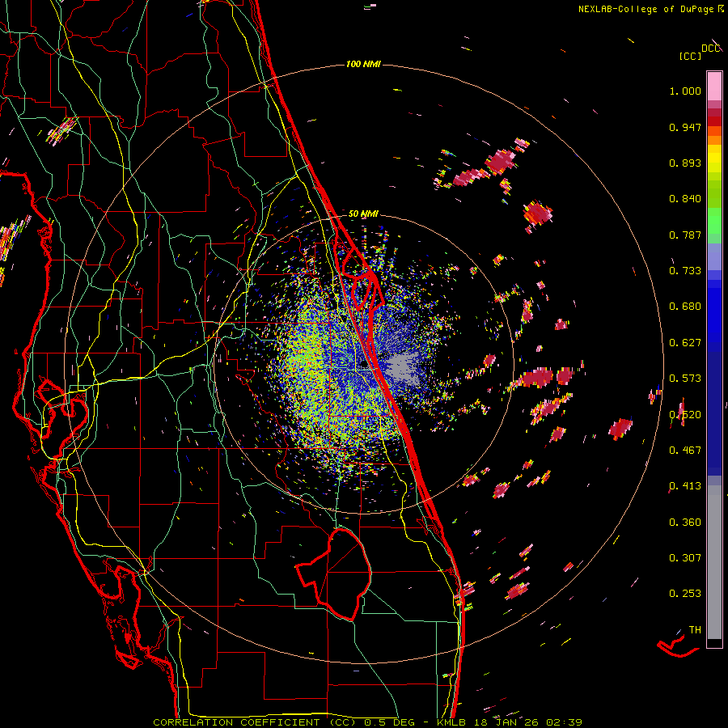The width and height of the screenshot is (728, 728).
Task: Pick the lavender band near 0.733
Action: pos(714,256)
